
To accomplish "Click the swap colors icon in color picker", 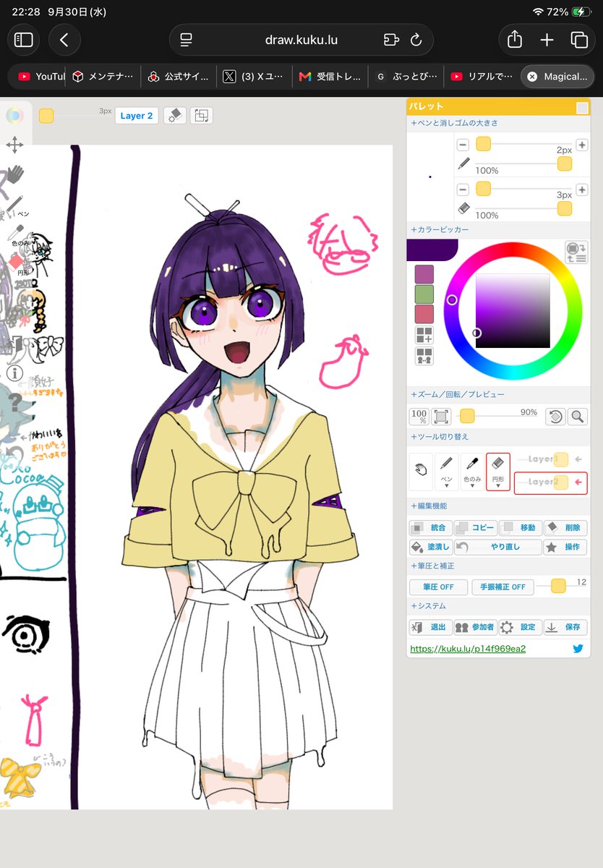I will 576,252.
